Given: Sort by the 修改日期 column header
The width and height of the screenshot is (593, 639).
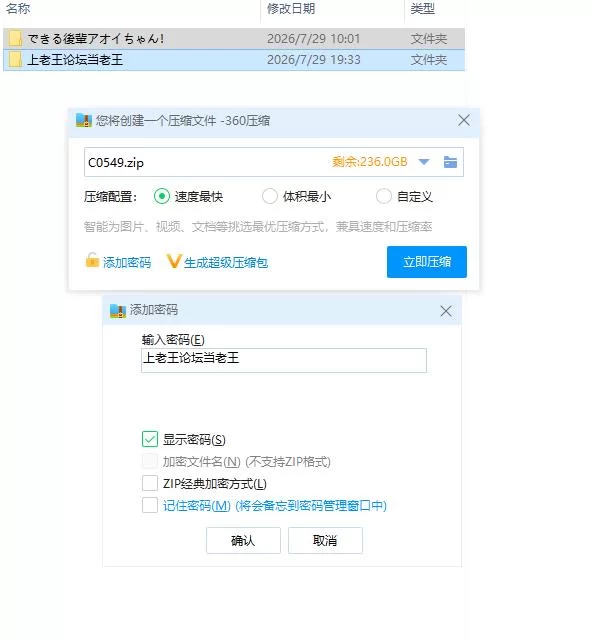Looking at the screenshot, I should (291, 8).
